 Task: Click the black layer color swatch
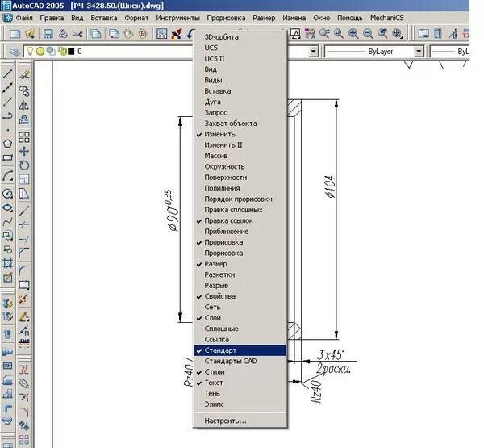(71, 52)
